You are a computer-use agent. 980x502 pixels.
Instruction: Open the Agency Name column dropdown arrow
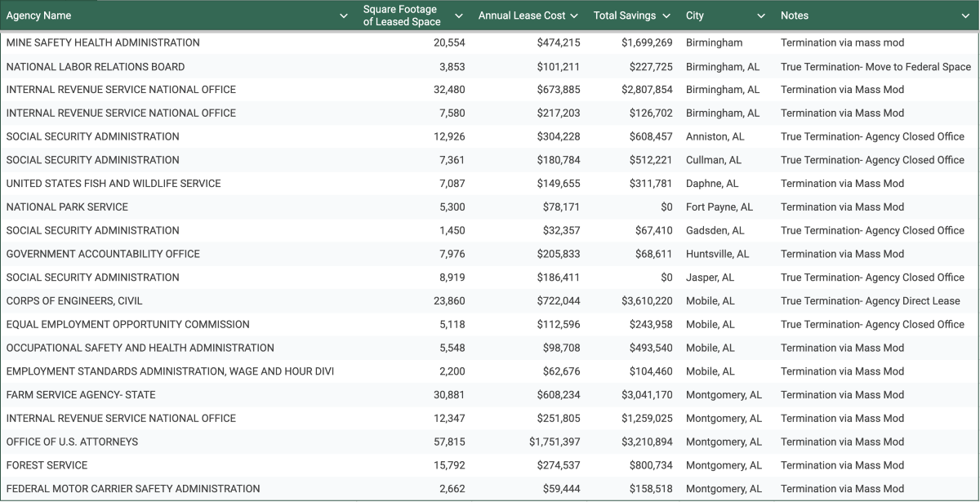coord(344,16)
